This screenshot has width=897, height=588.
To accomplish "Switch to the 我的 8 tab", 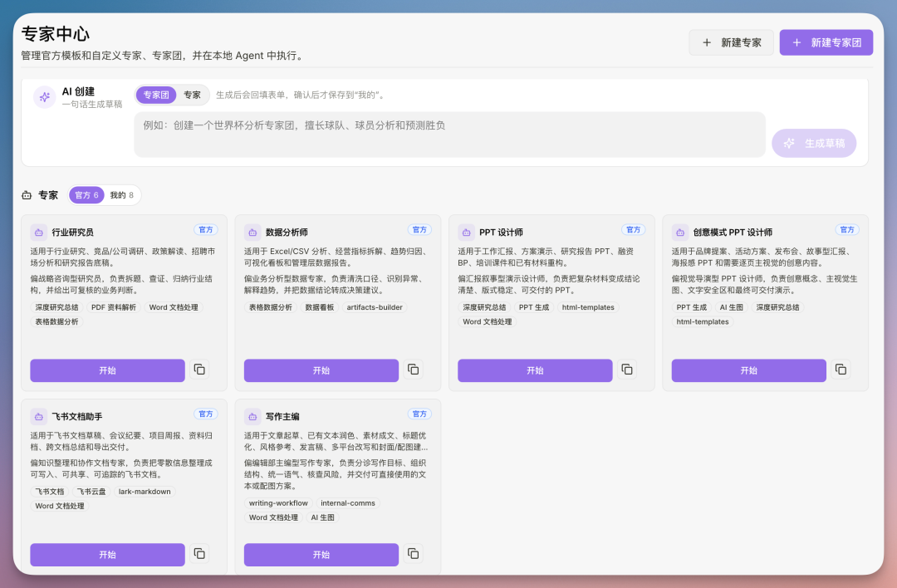I will pyautogui.click(x=122, y=195).
